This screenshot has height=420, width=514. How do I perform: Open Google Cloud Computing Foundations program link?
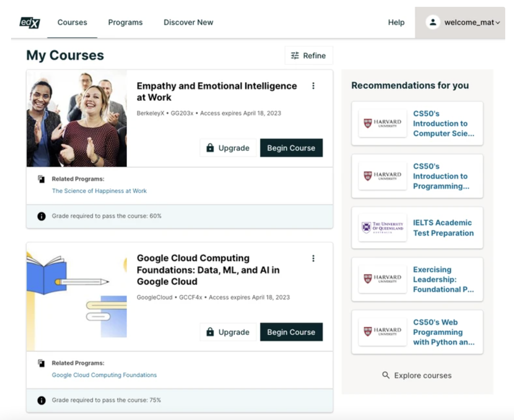click(x=104, y=375)
